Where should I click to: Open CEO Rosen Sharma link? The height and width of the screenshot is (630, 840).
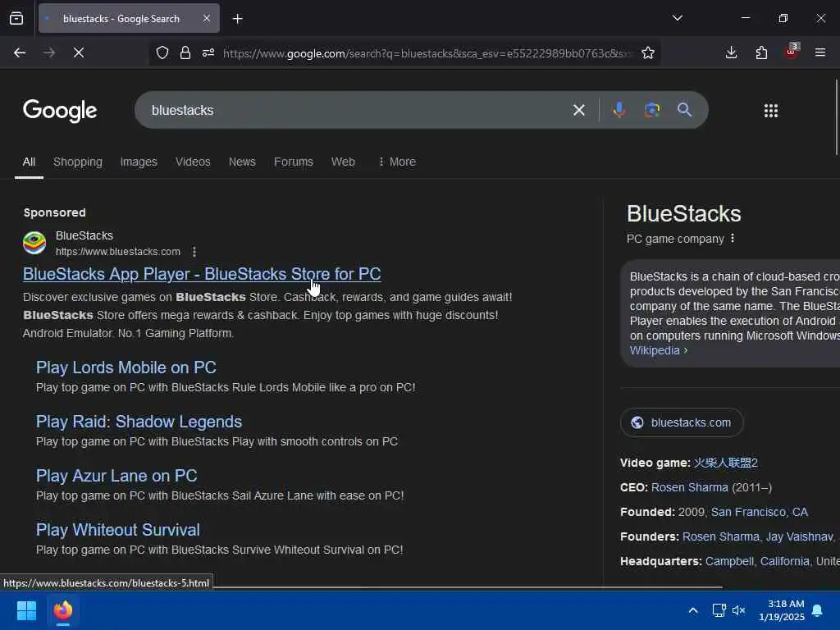tap(689, 487)
